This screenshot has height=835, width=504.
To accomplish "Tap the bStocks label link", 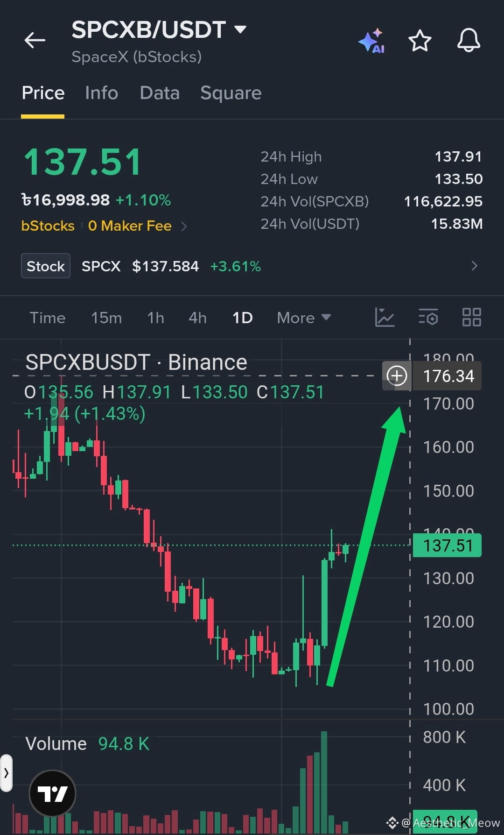I will [x=48, y=226].
